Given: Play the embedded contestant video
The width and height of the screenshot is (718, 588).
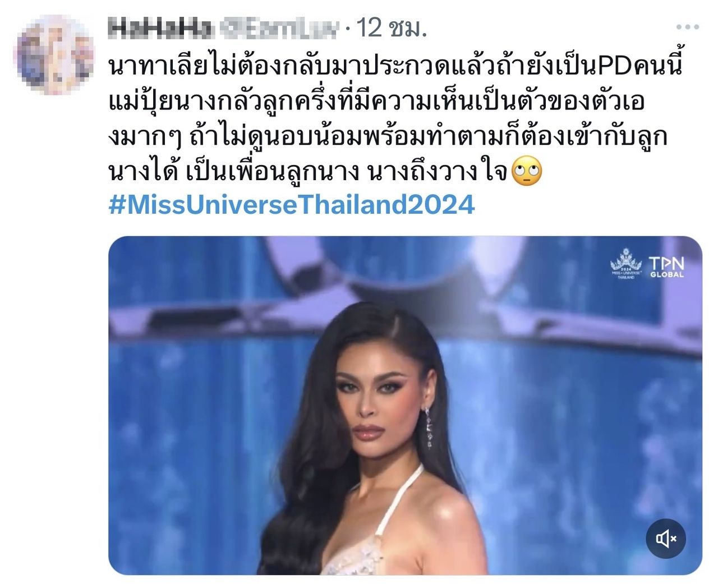Looking at the screenshot, I should pyautogui.click(x=405, y=405).
